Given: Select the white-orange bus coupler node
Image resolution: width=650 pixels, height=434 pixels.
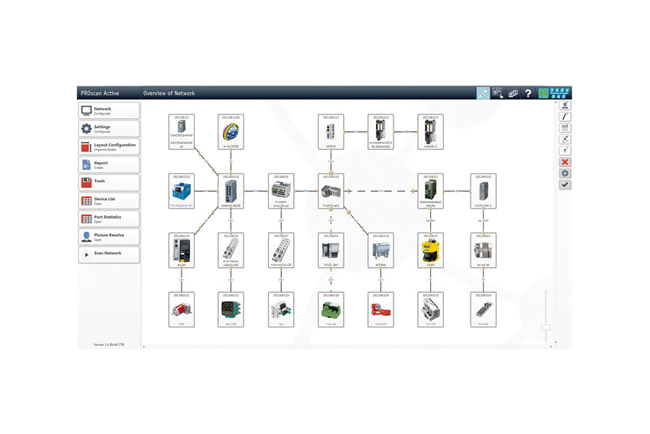Looking at the screenshot, I should click(x=331, y=132).
